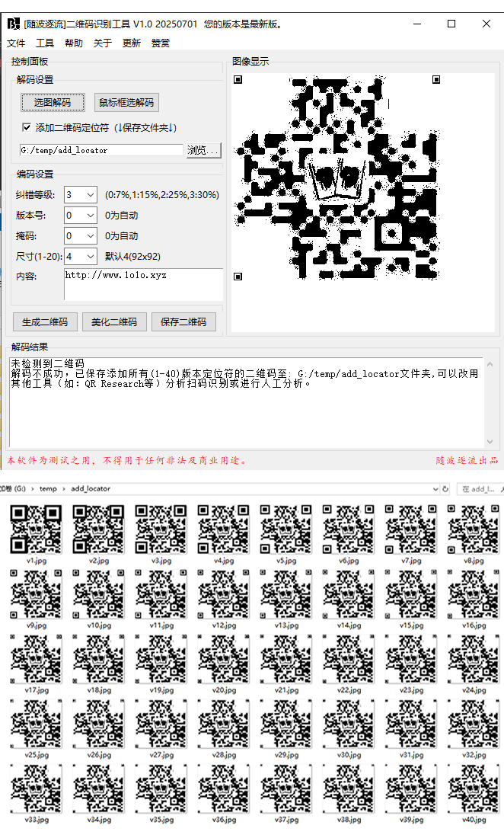Select the v10.jpg thumbnail
Viewport: 504px width, 838px height.
click(x=99, y=593)
